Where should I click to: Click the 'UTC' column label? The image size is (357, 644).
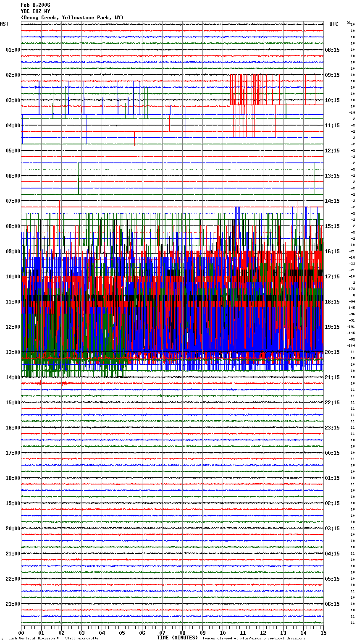[334, 24]
